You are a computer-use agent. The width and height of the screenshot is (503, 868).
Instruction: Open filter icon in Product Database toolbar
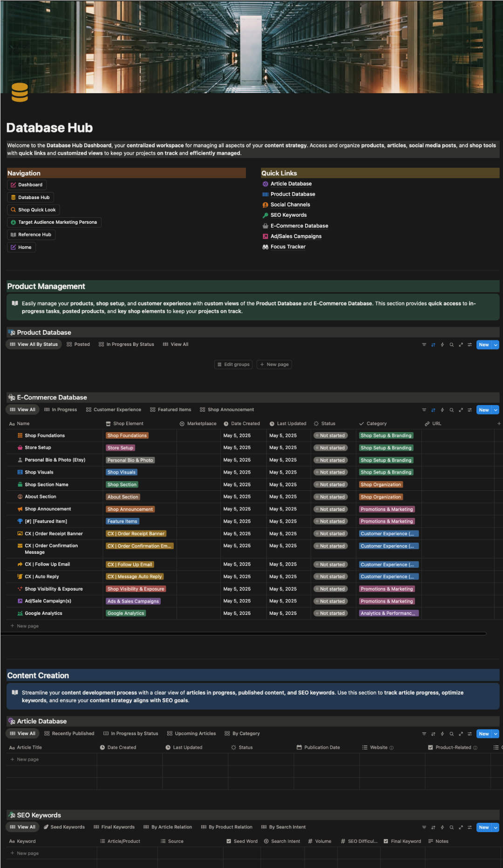pyautogui.click(x=424, y=345)
